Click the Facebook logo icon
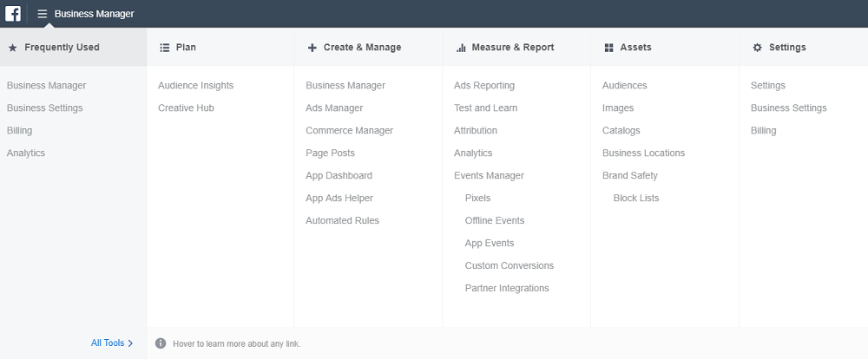 tap(13, 13)
